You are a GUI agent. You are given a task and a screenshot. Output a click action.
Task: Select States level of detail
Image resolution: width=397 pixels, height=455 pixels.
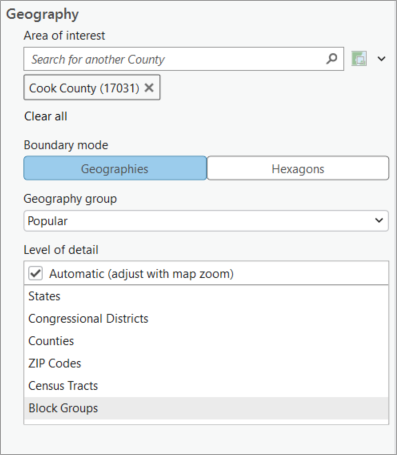tap(206, 296)
